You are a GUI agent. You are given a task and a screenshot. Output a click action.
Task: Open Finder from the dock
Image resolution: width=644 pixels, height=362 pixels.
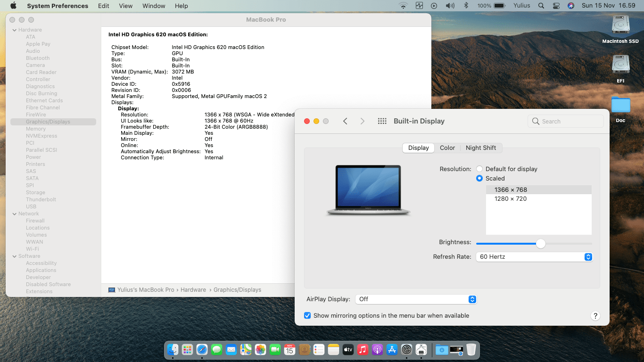click(x=173, y=349)
